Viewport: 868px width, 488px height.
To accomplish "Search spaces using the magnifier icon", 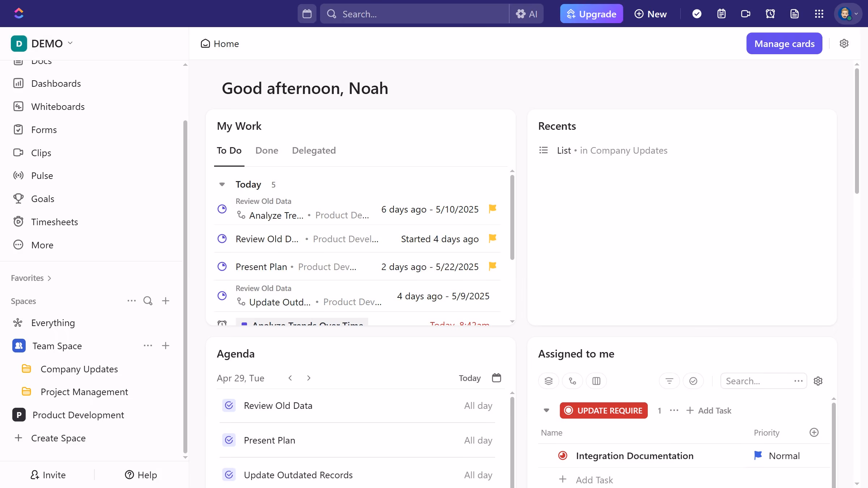I will (x=148, y=301).
